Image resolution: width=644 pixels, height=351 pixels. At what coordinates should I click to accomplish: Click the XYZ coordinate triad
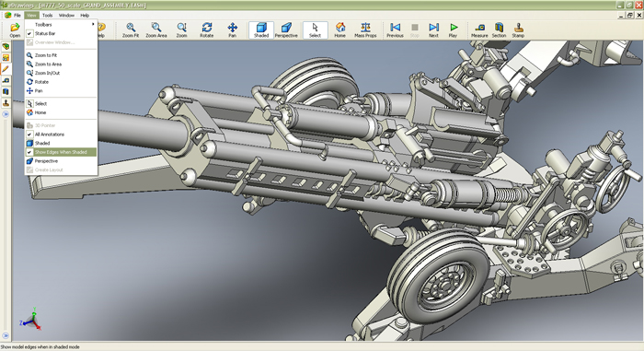coord(30,320)
